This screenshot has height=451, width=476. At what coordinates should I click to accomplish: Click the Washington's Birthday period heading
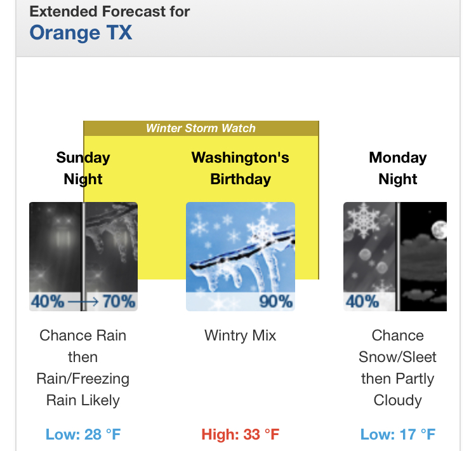click(x=240, y=168)
